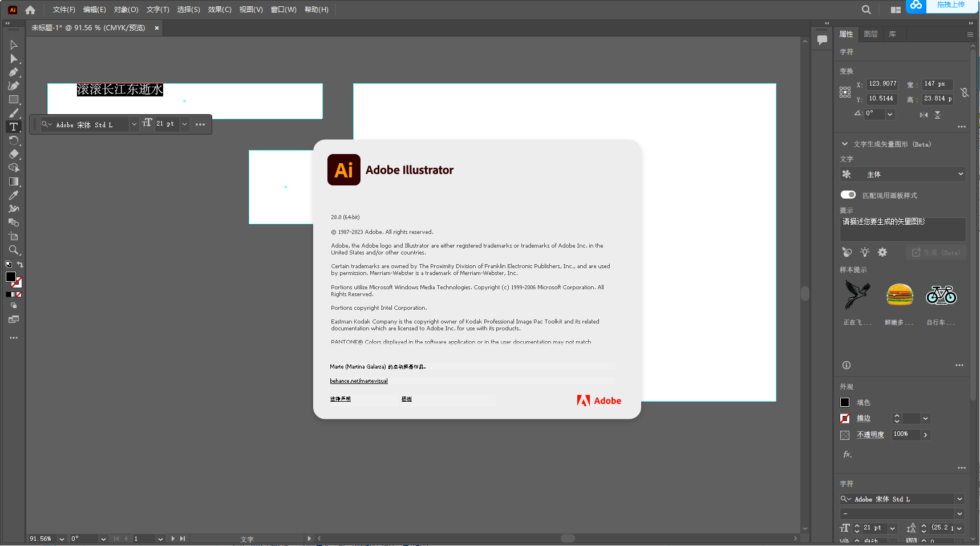Open the comments panel icon

822,40
